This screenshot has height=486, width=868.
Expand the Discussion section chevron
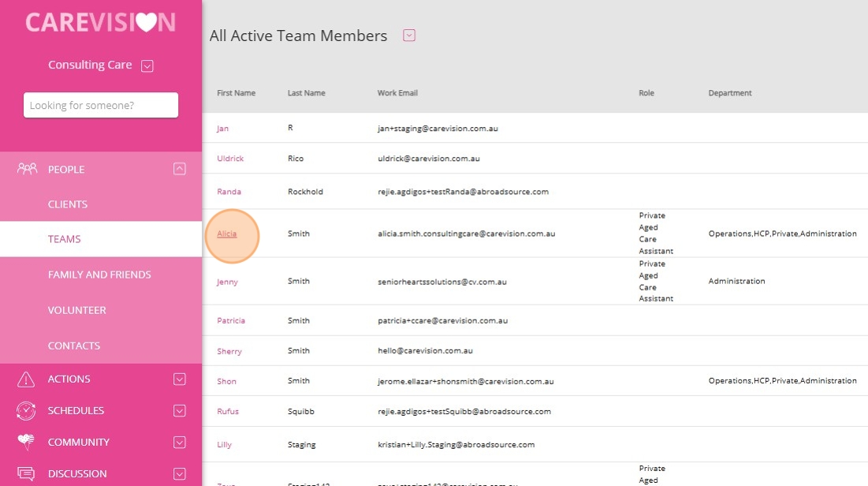point(180,474)
